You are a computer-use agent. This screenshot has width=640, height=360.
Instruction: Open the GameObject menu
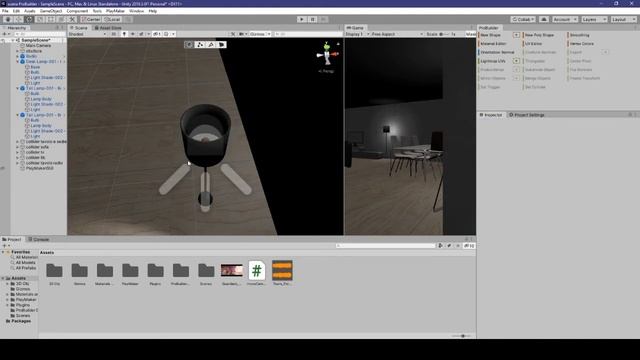(x=51, y=11)
